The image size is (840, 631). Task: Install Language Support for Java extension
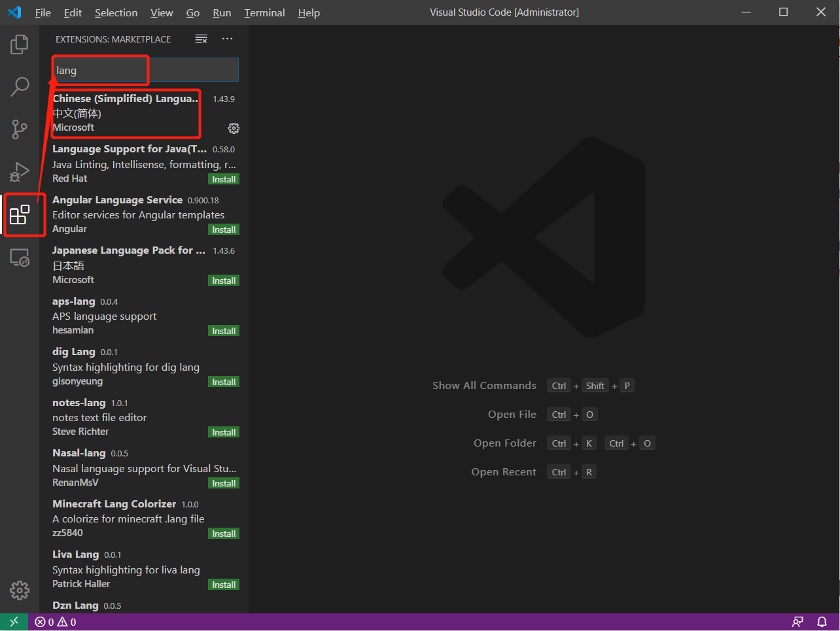224,179
